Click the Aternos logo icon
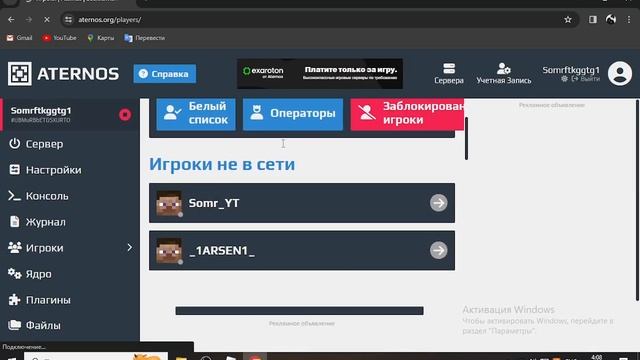Screen dimensions: 640x360 [x=20, y=74]
